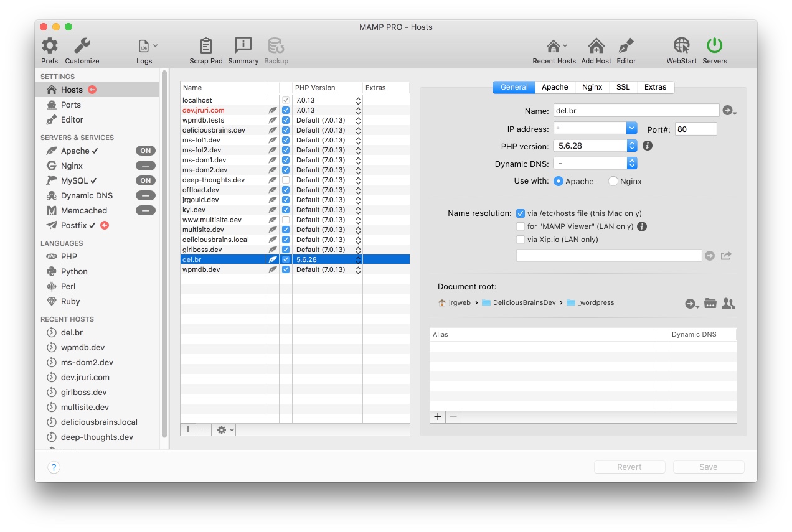Select the Apache radio button
This screenshot has height=532, width=792.
559,181
